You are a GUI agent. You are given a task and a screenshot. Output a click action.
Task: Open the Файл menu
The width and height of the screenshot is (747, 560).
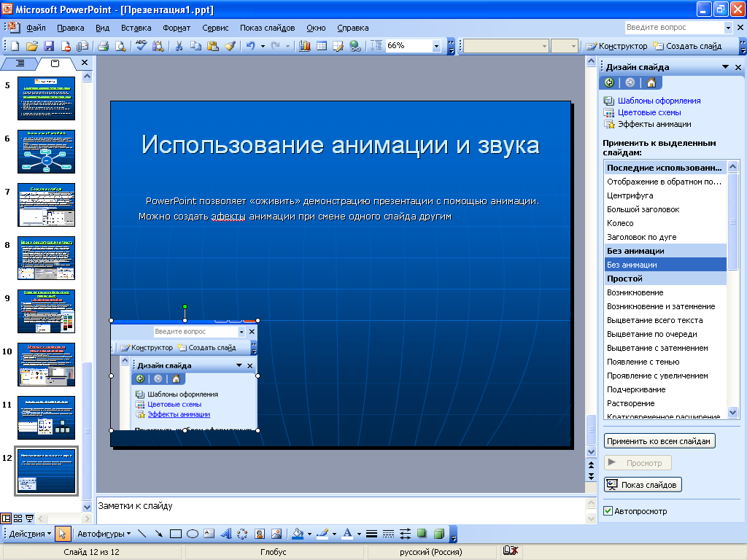click(36, 28)
